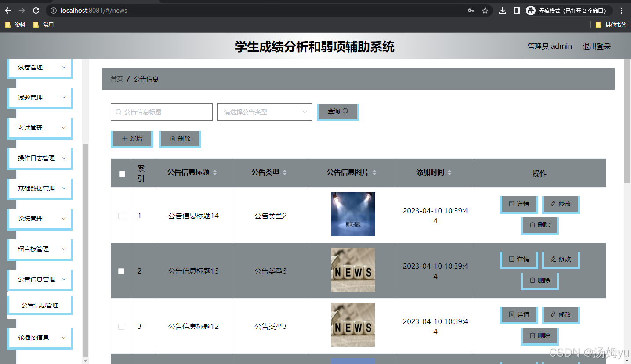Open the saved passwords key icon
The height and width of the screenshot is (364, 631).
tap(471, 11)
